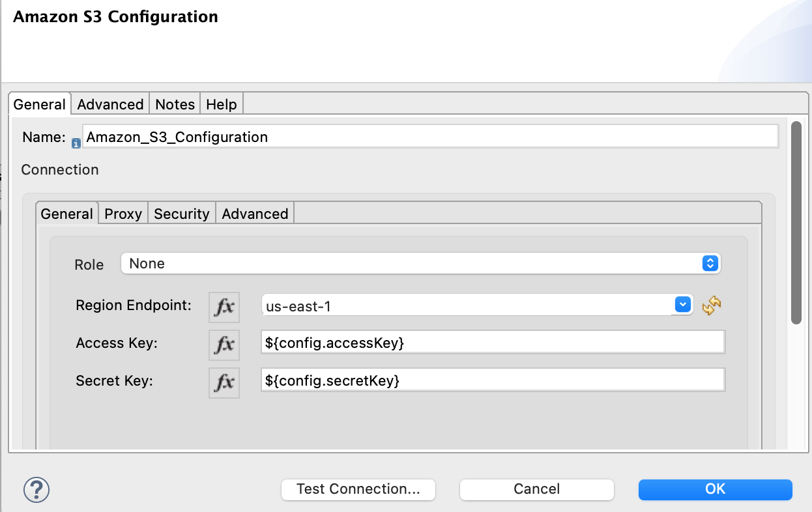Click the OK button
812x512 pixels.
coord(715,489)
